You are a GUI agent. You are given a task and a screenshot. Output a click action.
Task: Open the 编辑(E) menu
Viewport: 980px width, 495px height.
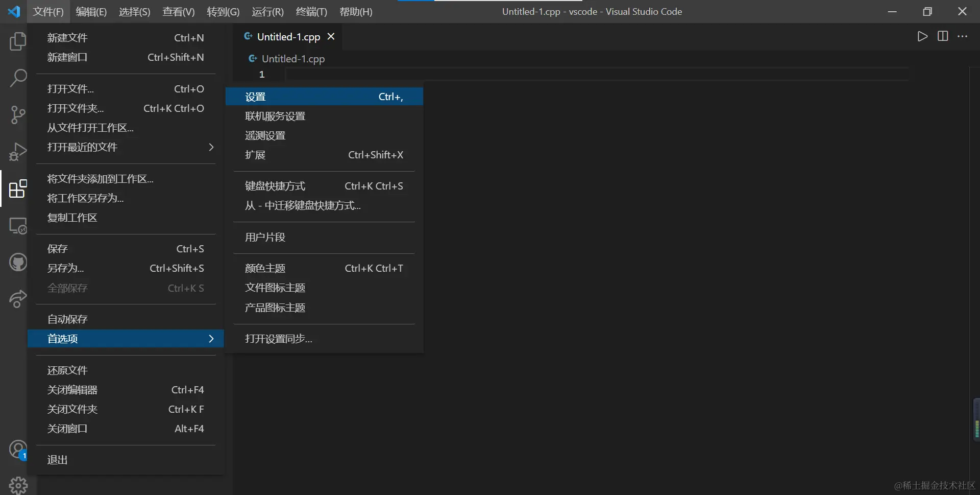click(x=91, y=11)
